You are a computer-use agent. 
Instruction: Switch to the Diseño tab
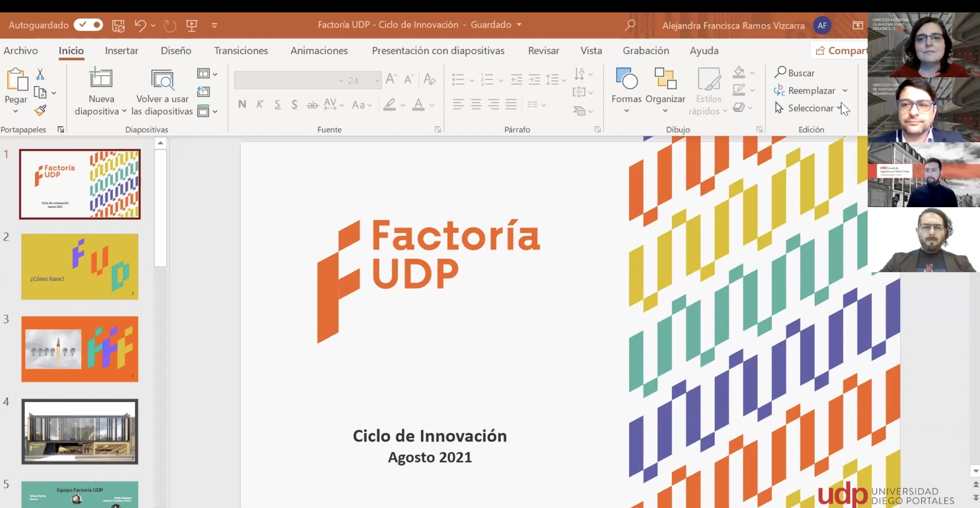tap(176, 51)
